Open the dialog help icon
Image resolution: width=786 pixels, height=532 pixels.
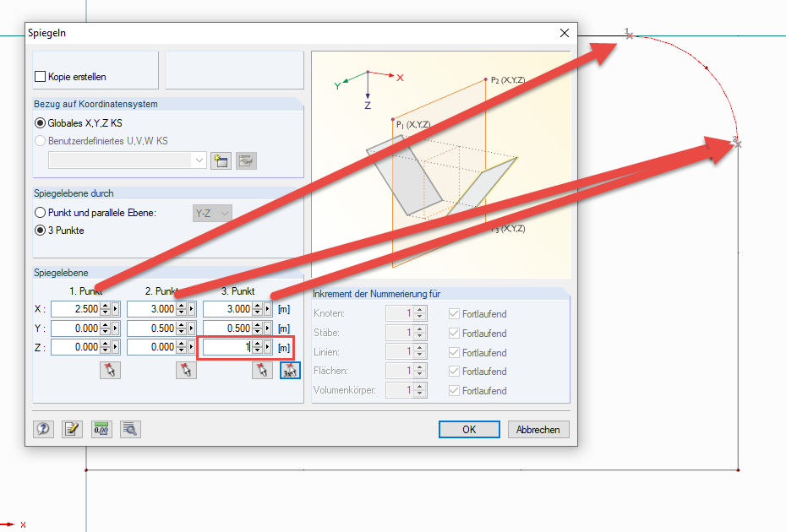43,429
